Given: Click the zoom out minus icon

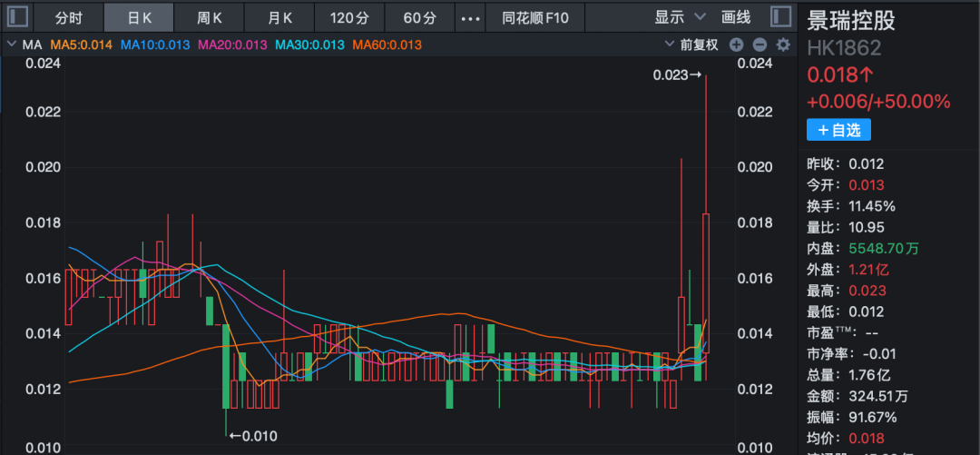Looking at the screenshot, I should click(759, 45).
